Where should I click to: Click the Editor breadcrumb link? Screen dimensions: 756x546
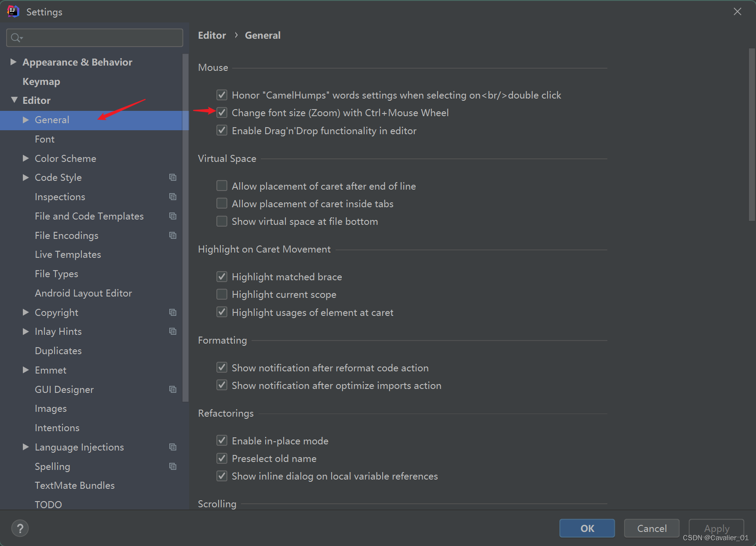coord(212,35)
